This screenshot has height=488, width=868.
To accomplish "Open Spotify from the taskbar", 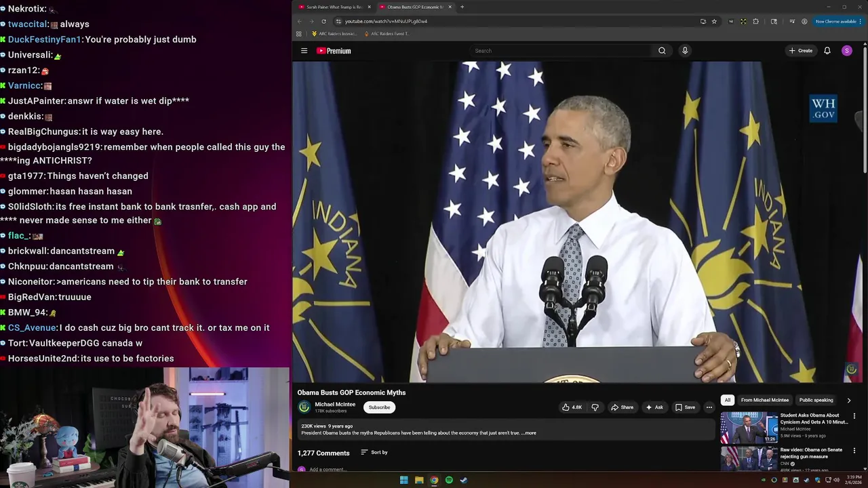I will (449, 480).
